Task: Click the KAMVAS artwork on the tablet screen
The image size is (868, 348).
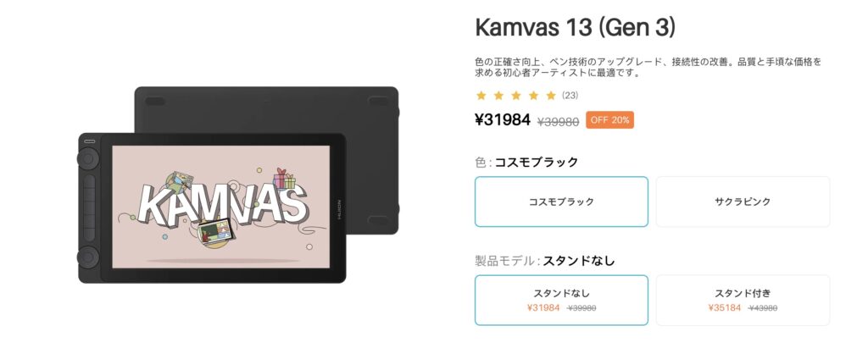Action: 221,207
